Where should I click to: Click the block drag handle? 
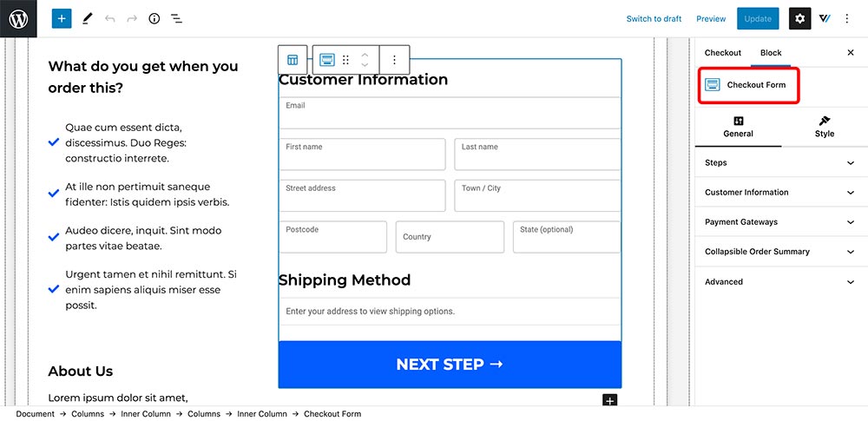[x=345, y=60]
